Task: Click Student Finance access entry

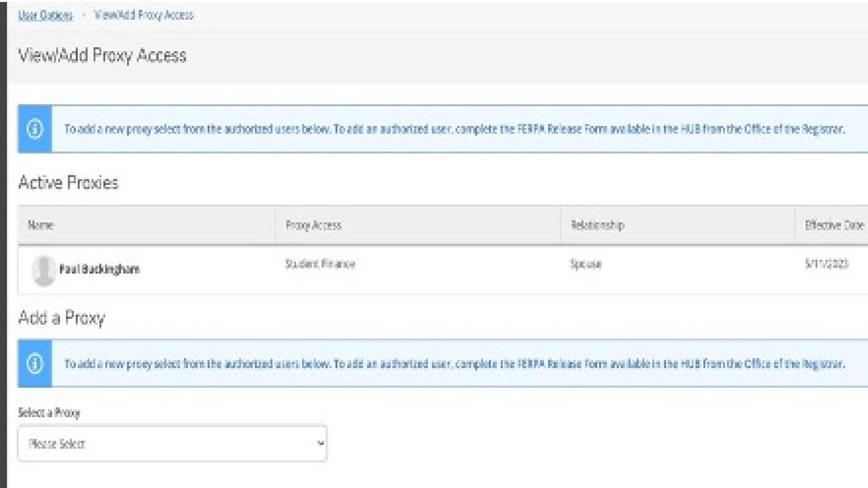Action: pyautogui.click(x=320, y=264)
